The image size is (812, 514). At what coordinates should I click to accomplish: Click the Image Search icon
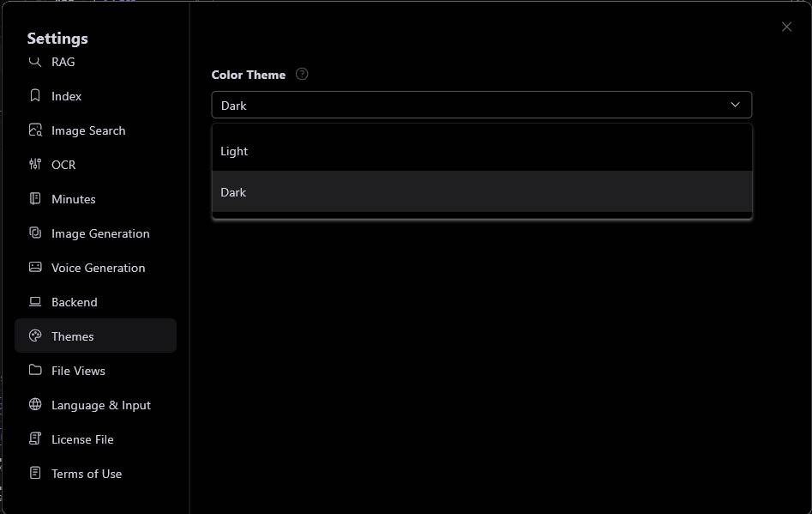(34, 130)
